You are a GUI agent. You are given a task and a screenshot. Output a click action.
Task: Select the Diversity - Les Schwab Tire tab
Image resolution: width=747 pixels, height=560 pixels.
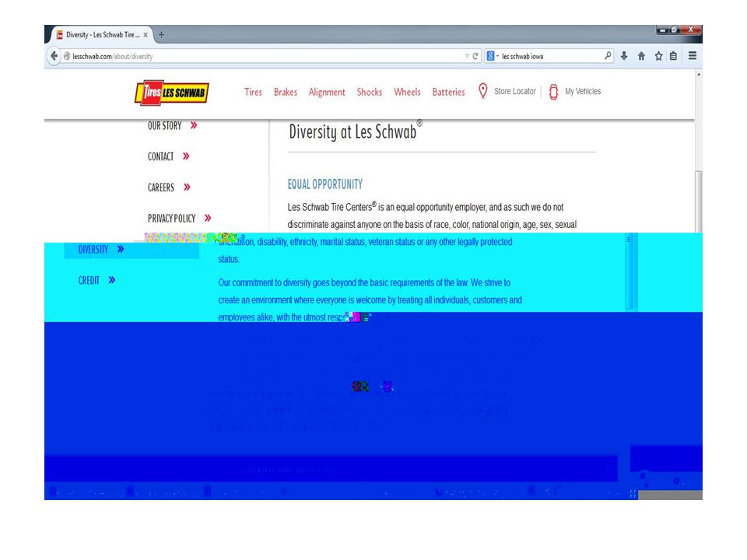(102, 35)
